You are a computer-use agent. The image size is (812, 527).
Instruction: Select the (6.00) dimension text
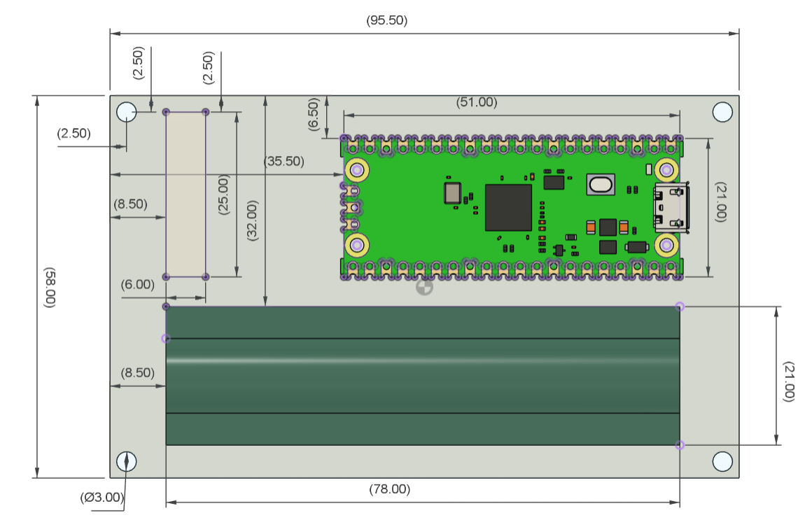tap(138, 284)
